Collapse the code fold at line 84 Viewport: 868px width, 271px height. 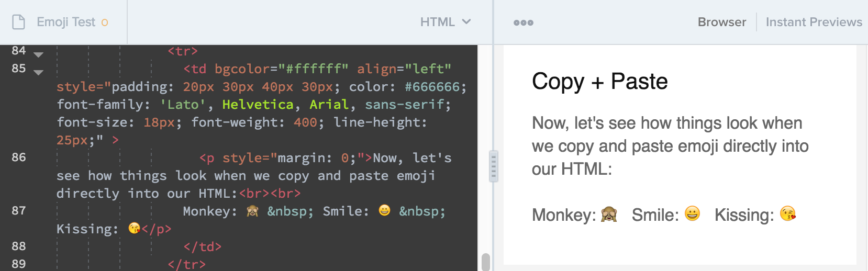coord(38,54)
